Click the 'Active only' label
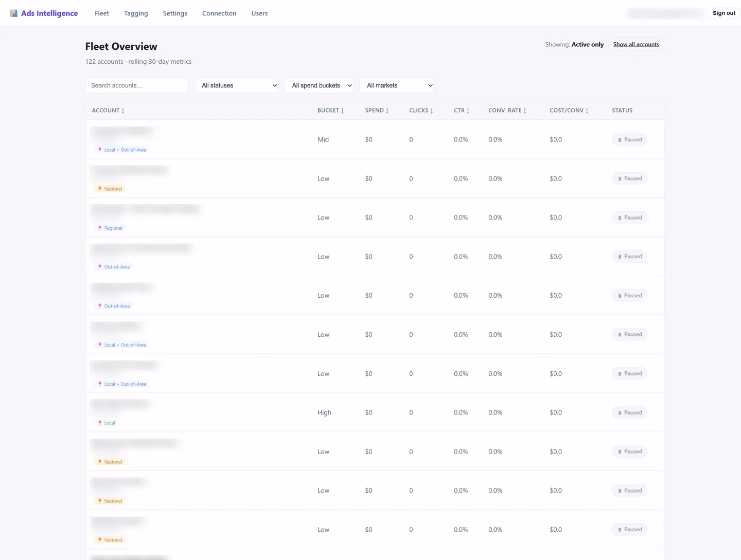The image size is (741, 560). click(x=588, y=44)
